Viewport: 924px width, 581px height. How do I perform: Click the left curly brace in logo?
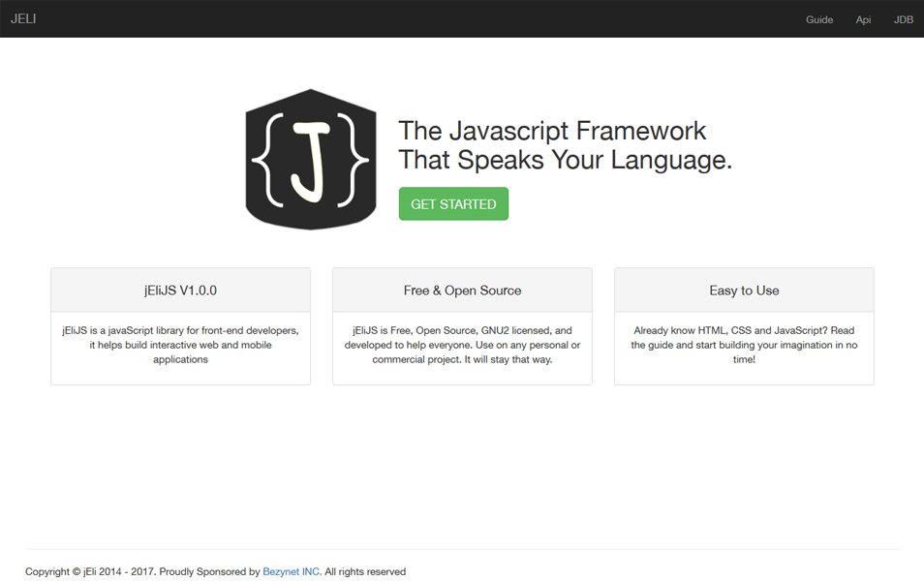tap(268, 160)
